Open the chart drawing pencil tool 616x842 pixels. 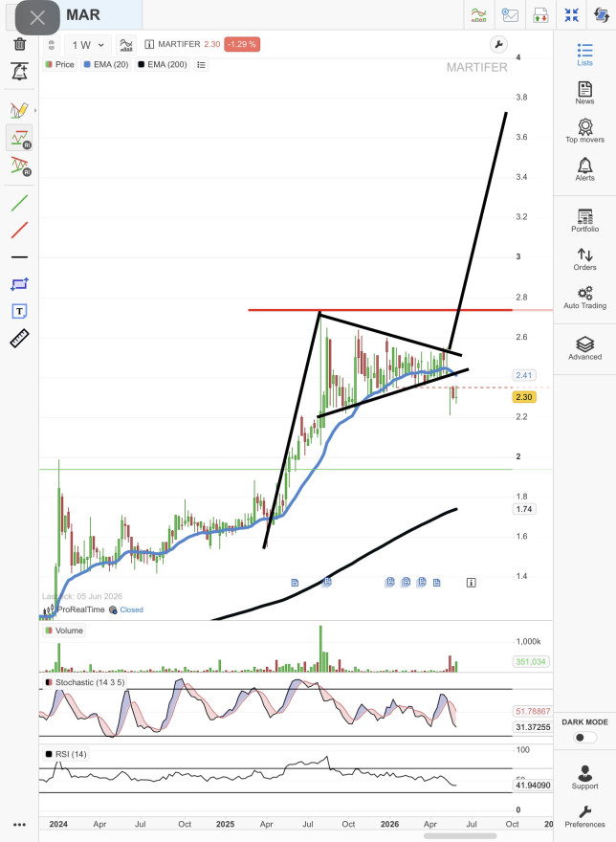19,111
